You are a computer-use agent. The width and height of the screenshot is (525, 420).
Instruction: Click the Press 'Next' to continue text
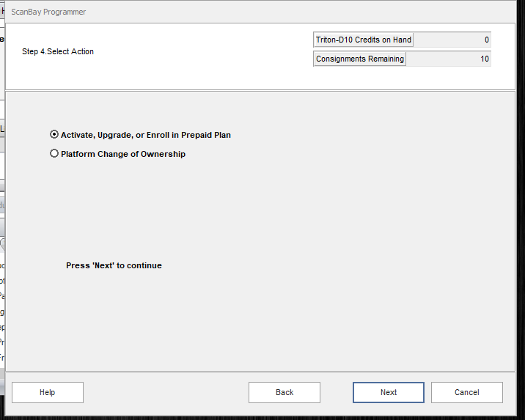pos(114,265)
